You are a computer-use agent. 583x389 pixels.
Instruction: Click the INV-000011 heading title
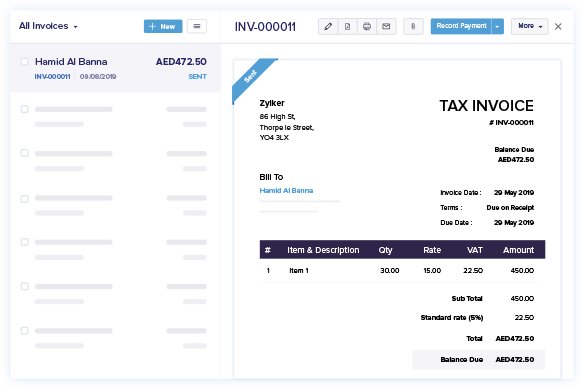(265, 27)
